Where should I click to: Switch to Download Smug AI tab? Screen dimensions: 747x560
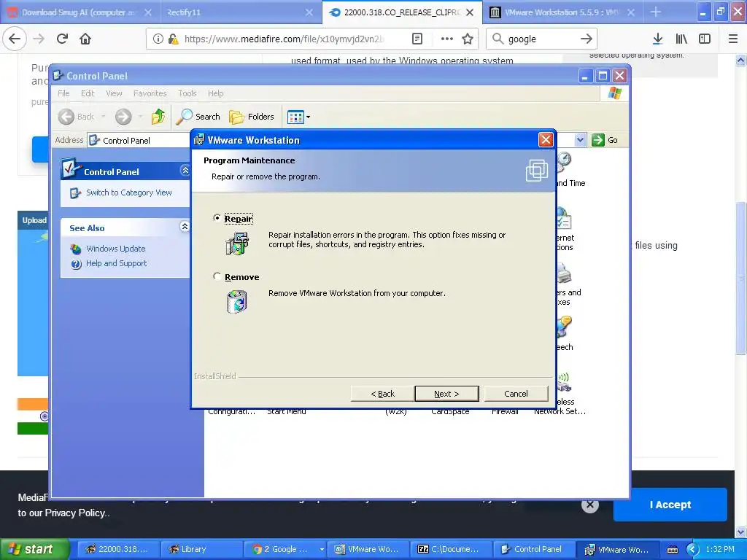79,12
